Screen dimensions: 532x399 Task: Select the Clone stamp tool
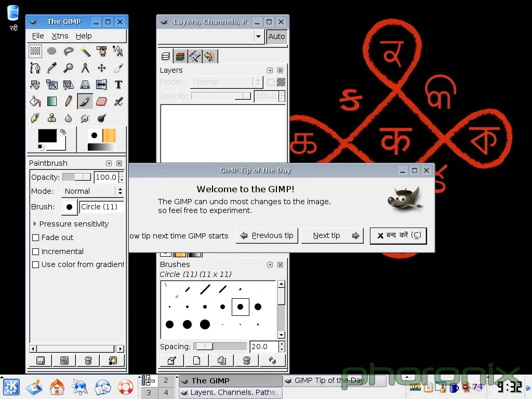[x=51, y=118]
